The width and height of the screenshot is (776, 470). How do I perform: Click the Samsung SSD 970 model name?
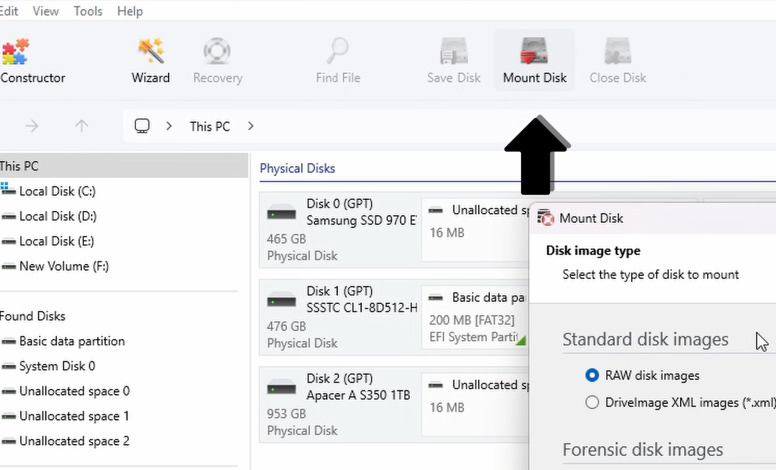(361, 220)
